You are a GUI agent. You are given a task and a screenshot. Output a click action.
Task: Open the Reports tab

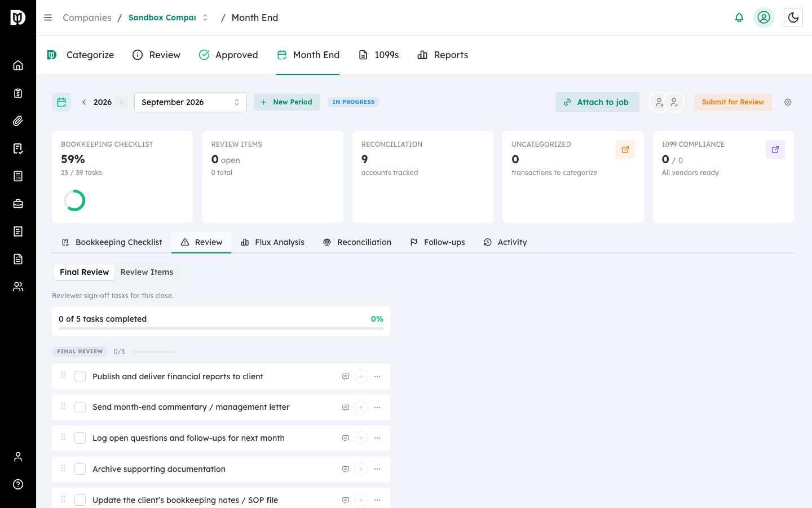(x=443, y=55)
